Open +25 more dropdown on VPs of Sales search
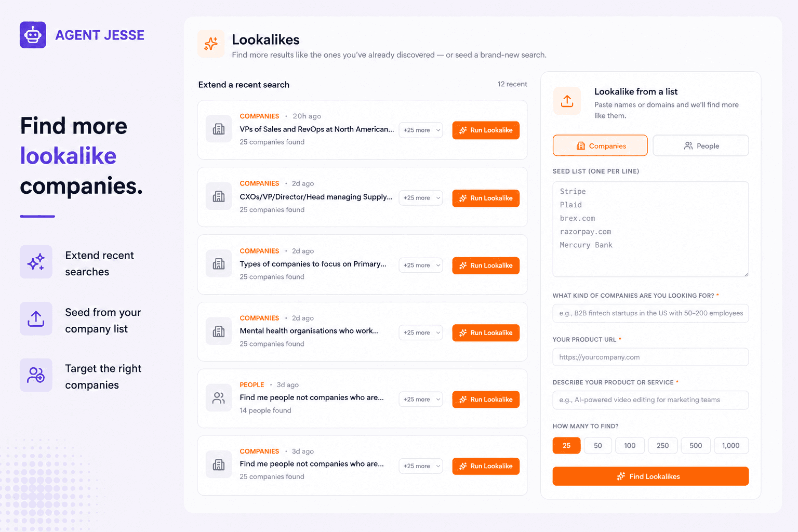This screenshot has width=798, height=532. point(421,130)
